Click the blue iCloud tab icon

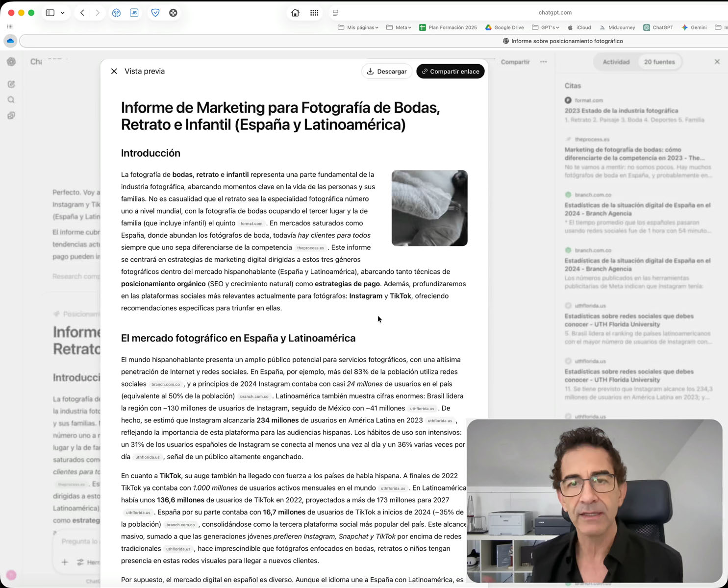[10, 41]
